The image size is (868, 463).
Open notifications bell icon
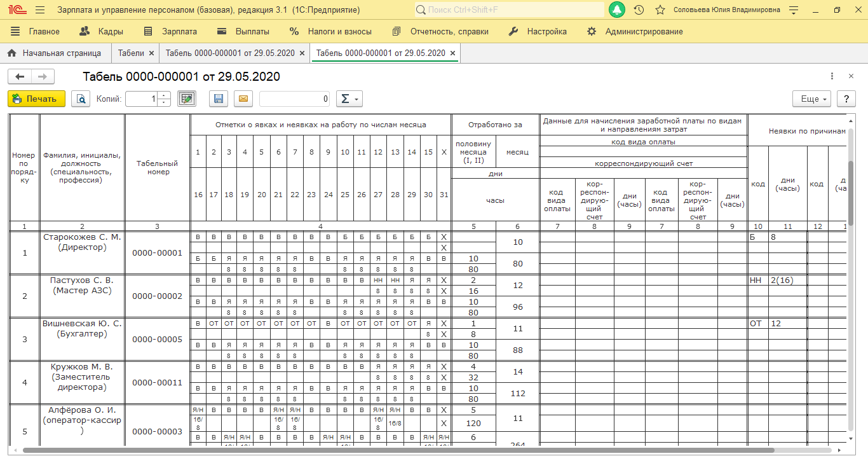[x=616, y=10]
